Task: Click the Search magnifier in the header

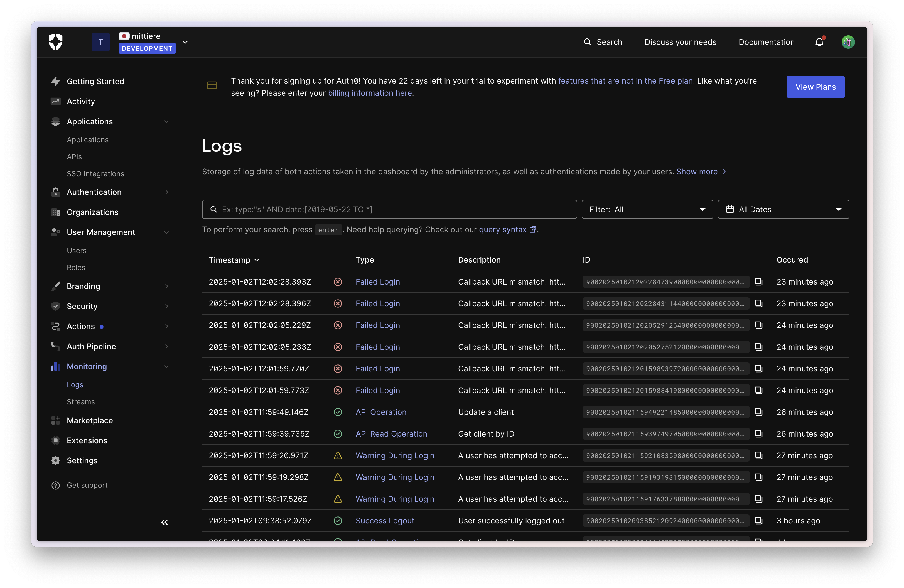Action: pyautogui.click(x=587, y=42)
